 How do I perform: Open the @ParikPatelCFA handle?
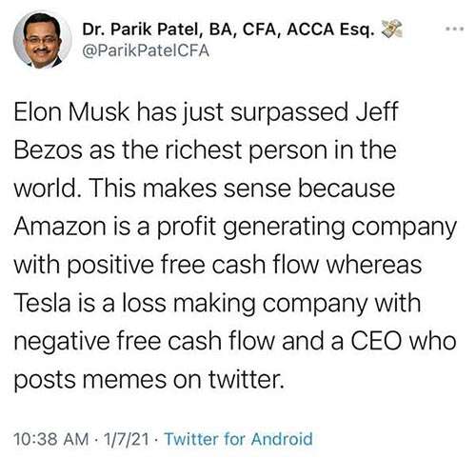(x=146, y=50)
